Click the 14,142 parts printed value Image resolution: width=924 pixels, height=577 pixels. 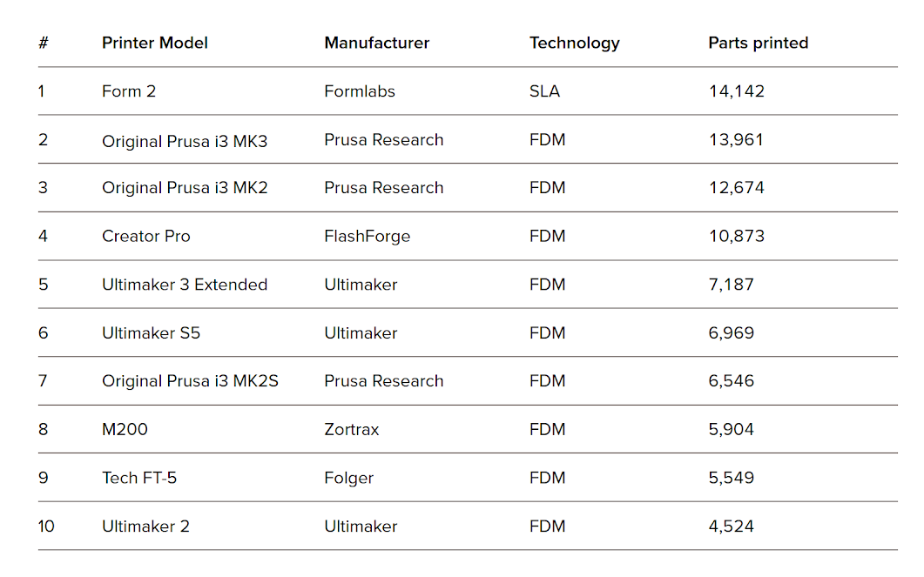click(737, 91)
